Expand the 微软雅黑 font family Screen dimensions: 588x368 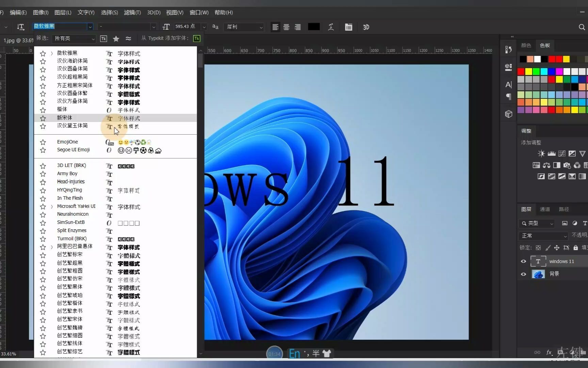tap(52, 53)
